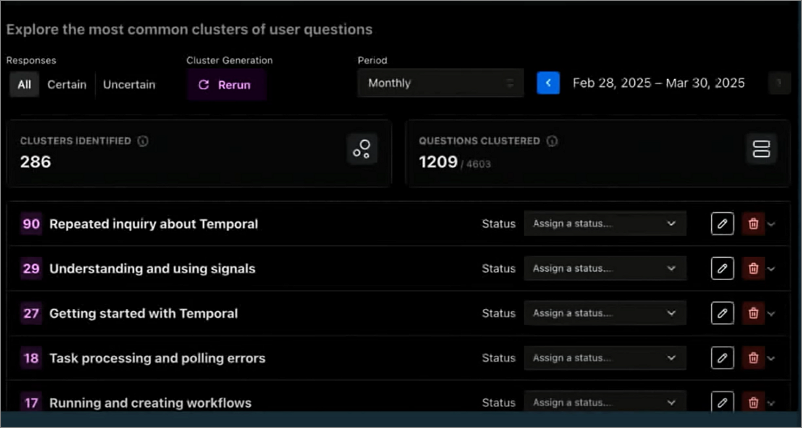Click info icon beside Clusters Identified

(143, 141)
